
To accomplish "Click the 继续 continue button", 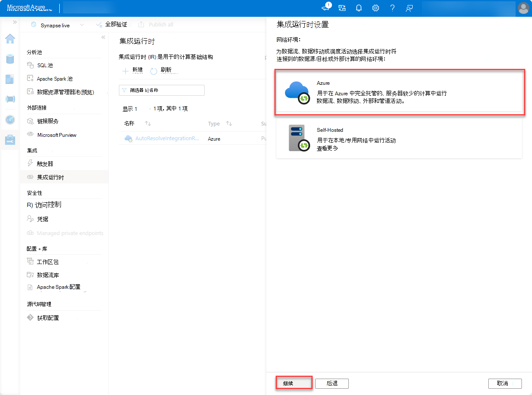I will 294,384.
